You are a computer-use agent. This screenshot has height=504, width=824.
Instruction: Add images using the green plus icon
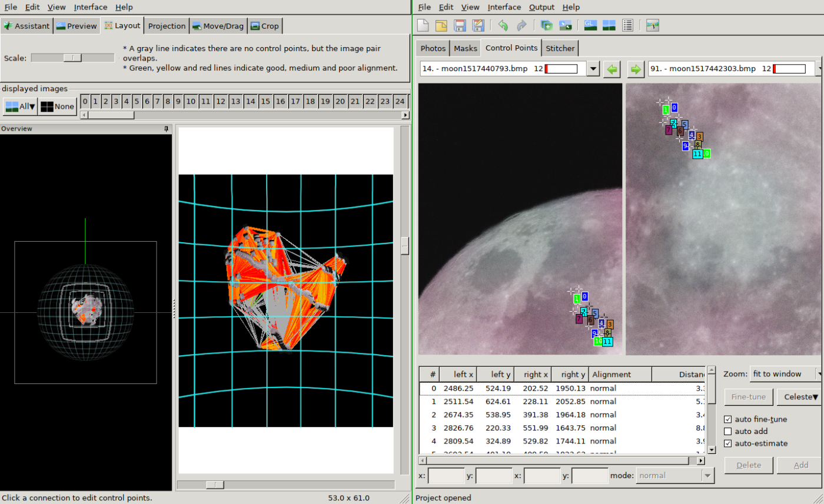tap(547, 25)
